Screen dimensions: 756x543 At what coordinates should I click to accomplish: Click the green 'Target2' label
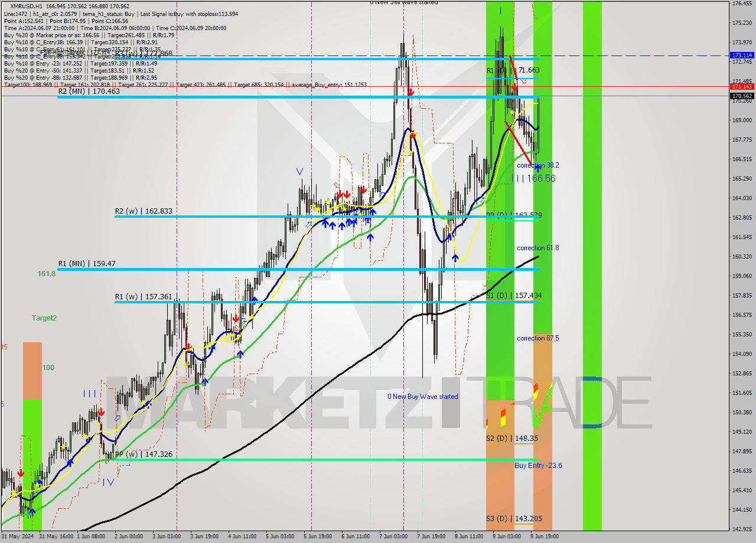pos(44,318)
